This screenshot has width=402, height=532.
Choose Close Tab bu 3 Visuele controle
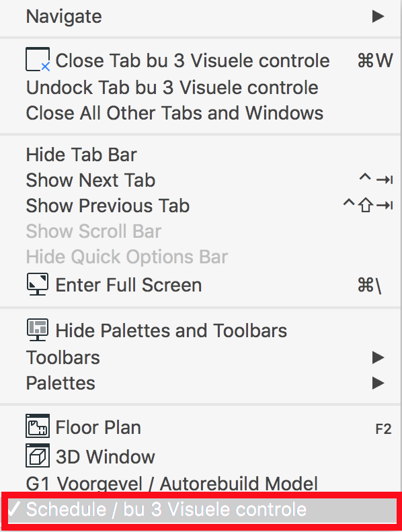tap(201, 60)
